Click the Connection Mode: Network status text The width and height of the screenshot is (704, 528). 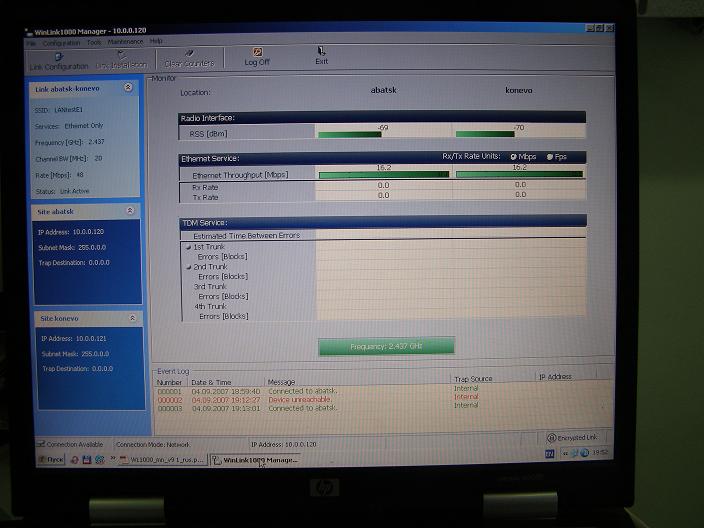[153, 444]
